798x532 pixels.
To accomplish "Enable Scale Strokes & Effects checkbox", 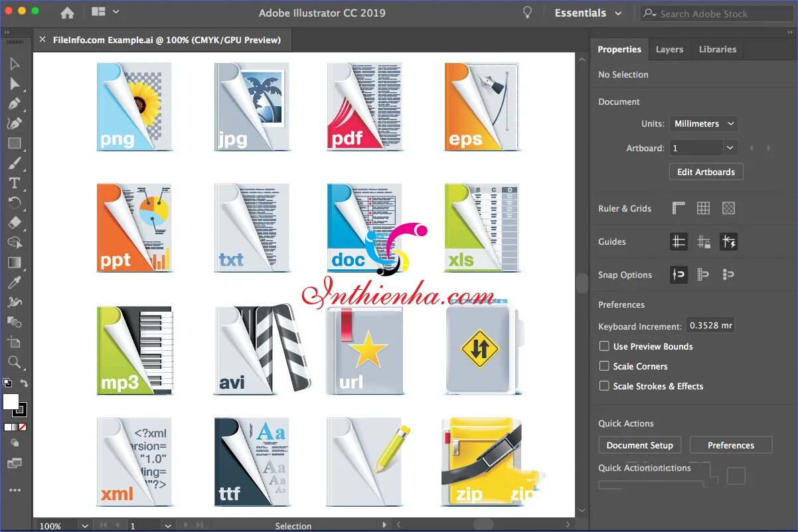I will point(604,386).
